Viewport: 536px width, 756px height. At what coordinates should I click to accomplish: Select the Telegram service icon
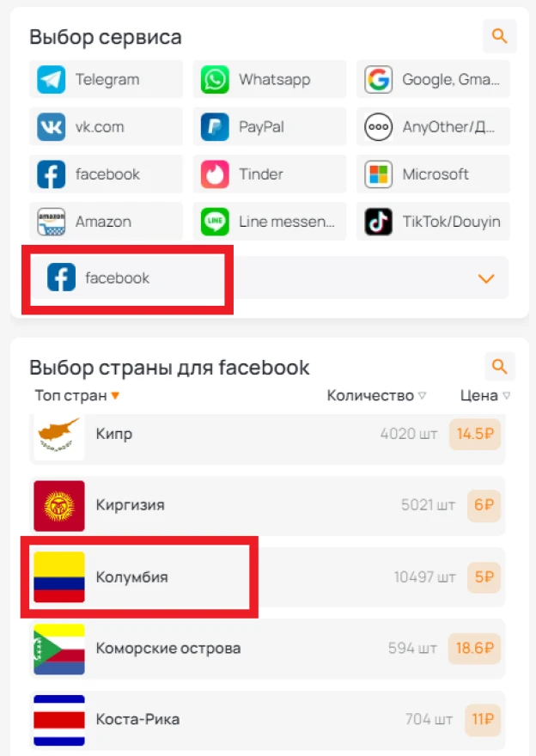click(x=51, y=80)
